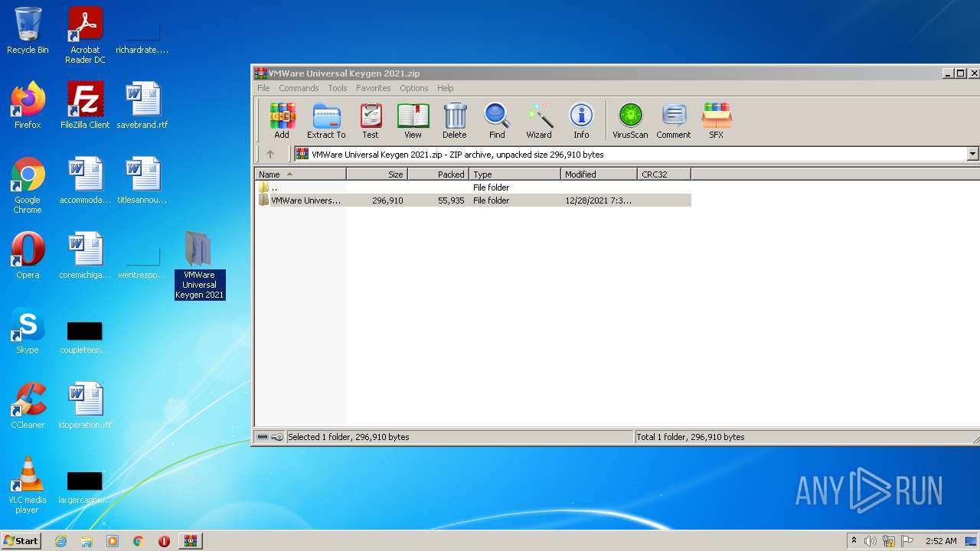980x551 pixels.
Task: Click the Action Center flag tray icon
Action: click(907, 541)
